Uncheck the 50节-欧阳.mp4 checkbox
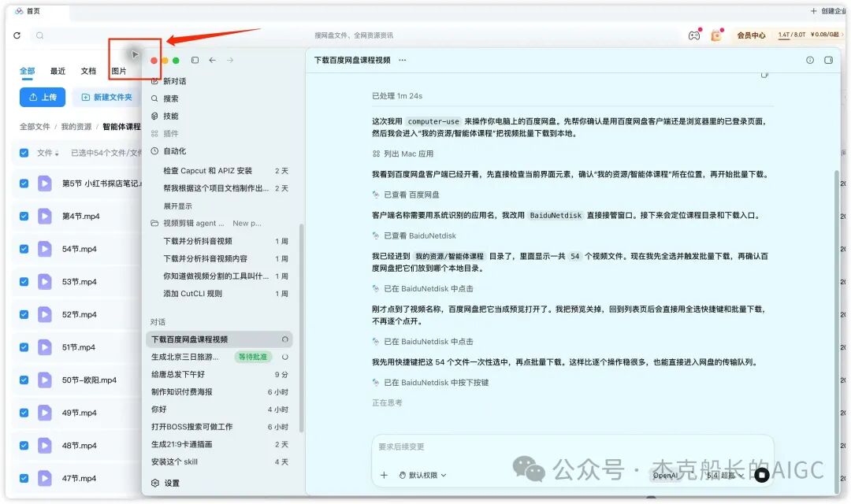Screen dimensions: 851x504 point(24,380)
